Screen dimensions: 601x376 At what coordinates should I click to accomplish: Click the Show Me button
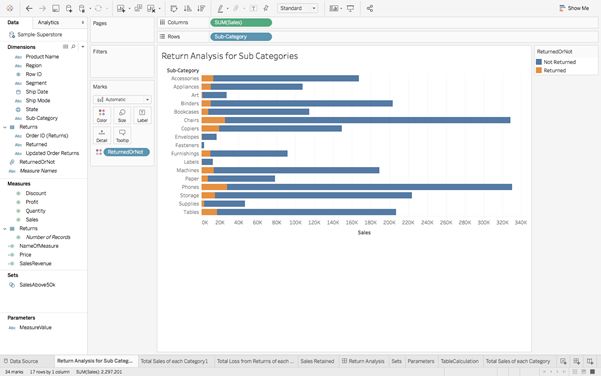pyautogui.click(x=574, y=8)
